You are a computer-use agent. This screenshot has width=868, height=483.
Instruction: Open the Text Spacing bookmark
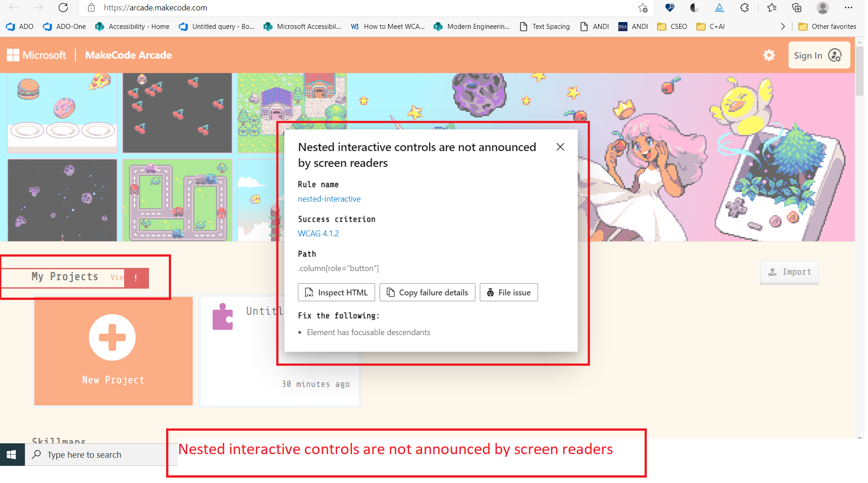coord(551,26)
